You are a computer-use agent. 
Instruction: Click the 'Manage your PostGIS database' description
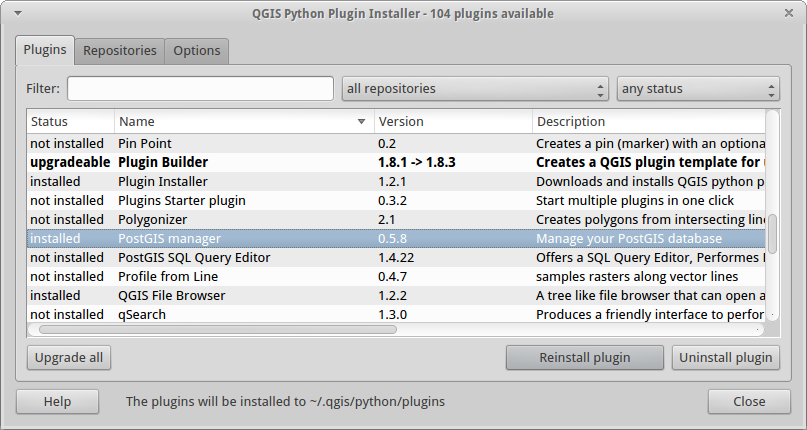click(629, 238)
